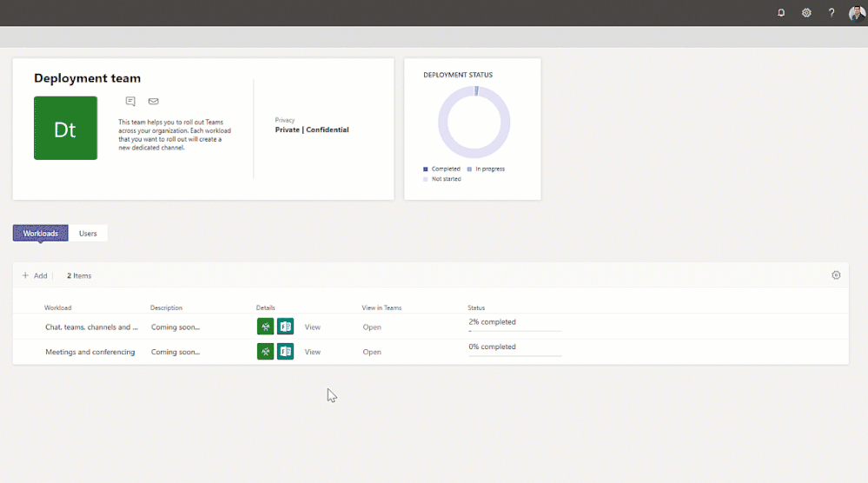
Task: Click Open link for Meetings and conferencing
Action: point(372,353)
